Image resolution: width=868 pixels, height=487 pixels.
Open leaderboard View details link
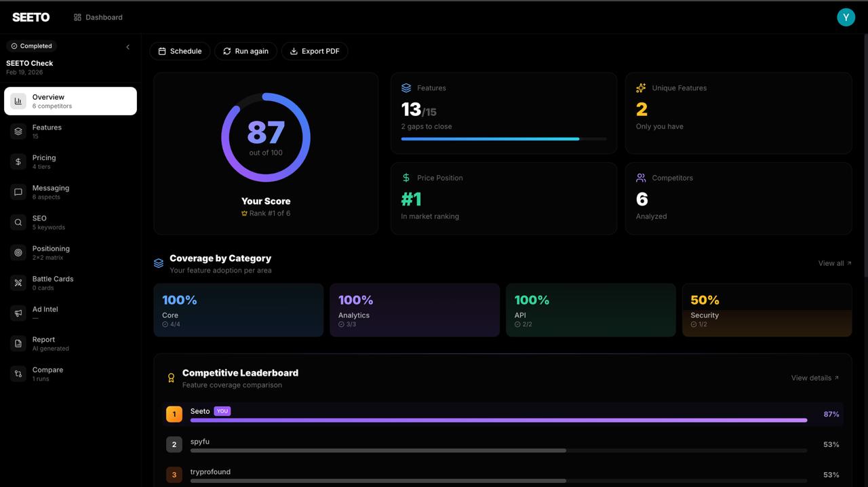(814, 378)
